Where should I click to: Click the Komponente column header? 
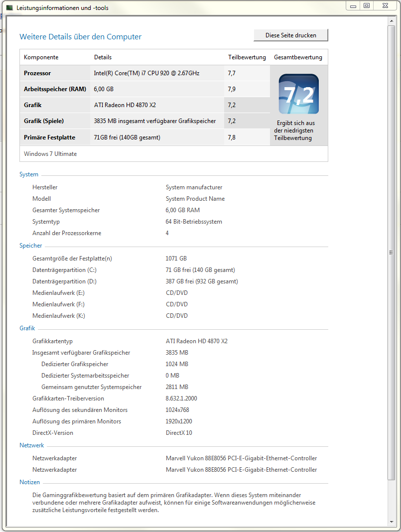(41, 57)
